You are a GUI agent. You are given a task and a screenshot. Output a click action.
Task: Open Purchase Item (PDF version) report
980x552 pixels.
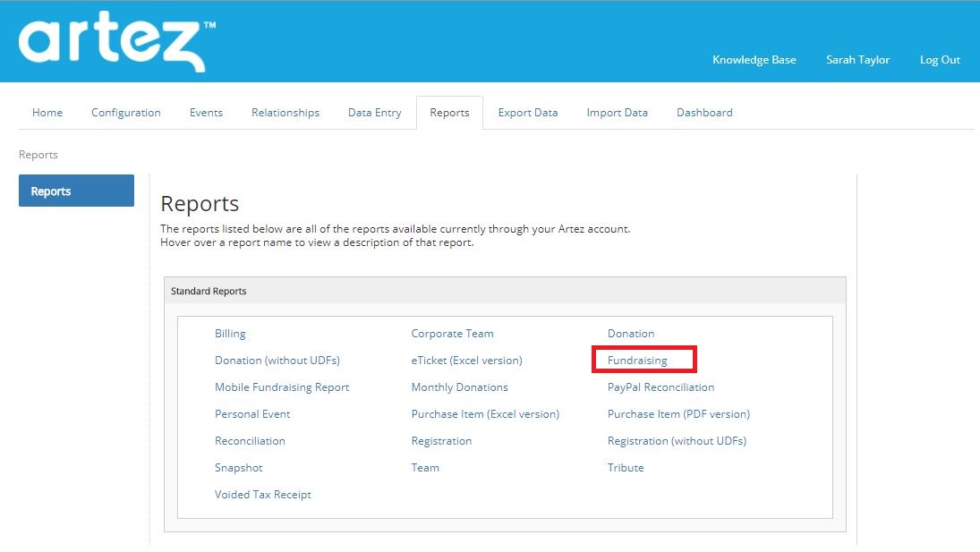tap(678, 414)
